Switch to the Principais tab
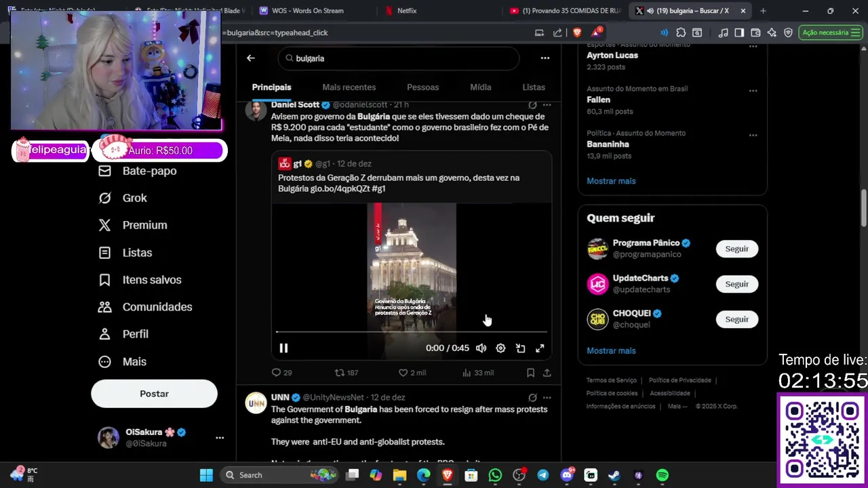Viewport: 868px width, 488px height. (x=271, y=87)
